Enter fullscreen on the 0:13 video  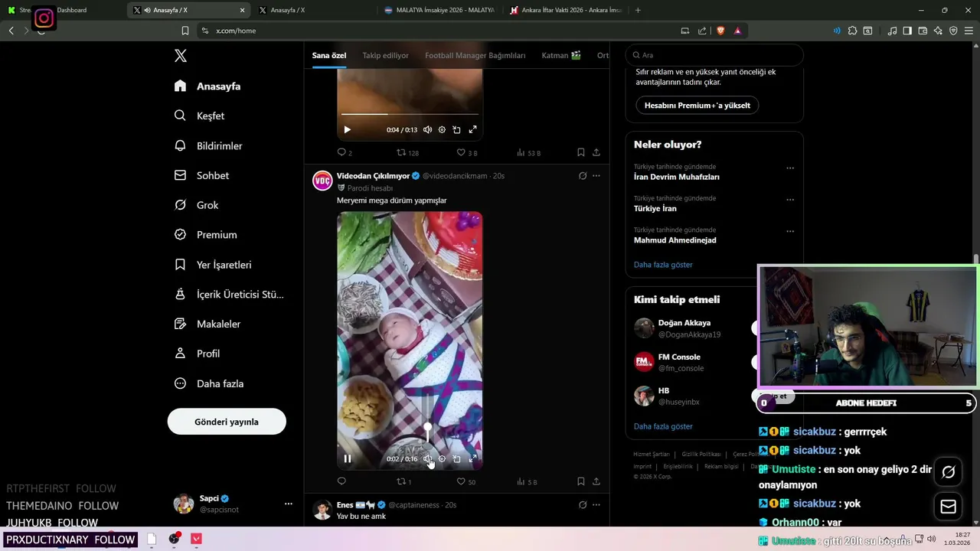472,130
